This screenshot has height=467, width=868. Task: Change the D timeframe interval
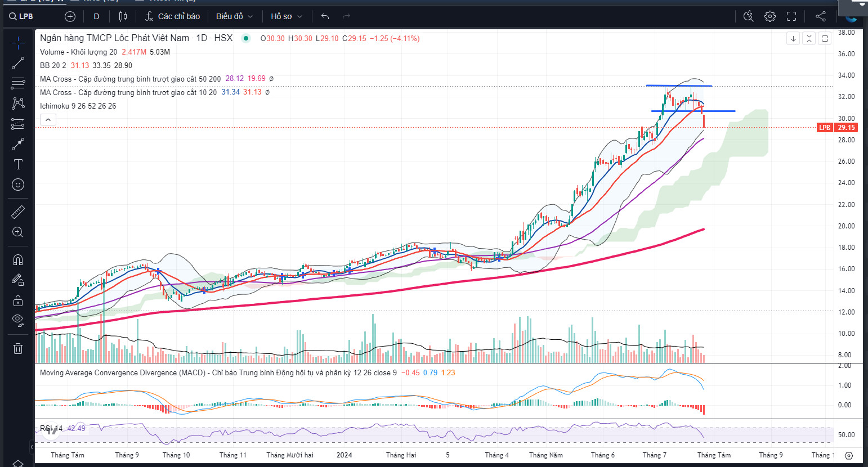click(x=96, y=16)
